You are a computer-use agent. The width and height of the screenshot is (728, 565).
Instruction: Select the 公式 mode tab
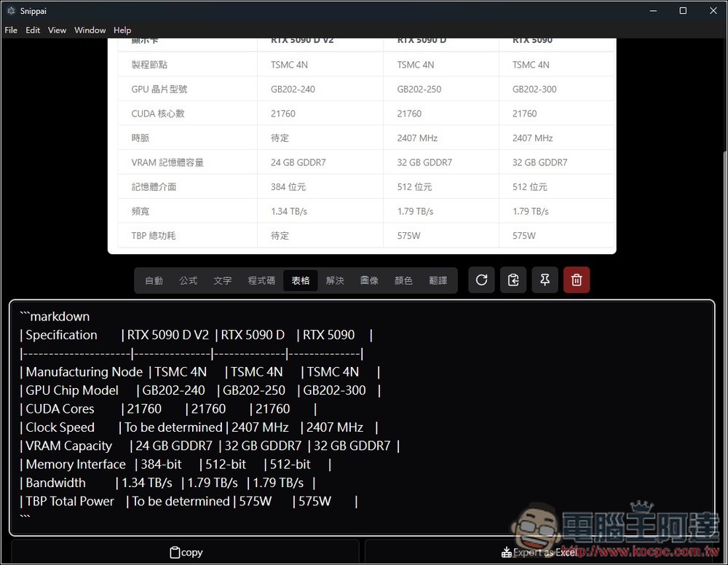click(189, 280)
